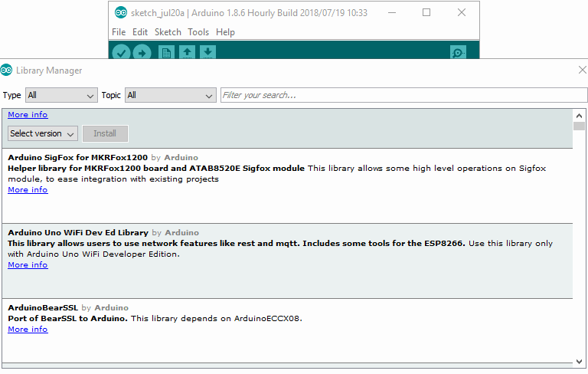Expand the Topic dropdown
The height and width of the screenshot is (374, 588).
point(171,95)
